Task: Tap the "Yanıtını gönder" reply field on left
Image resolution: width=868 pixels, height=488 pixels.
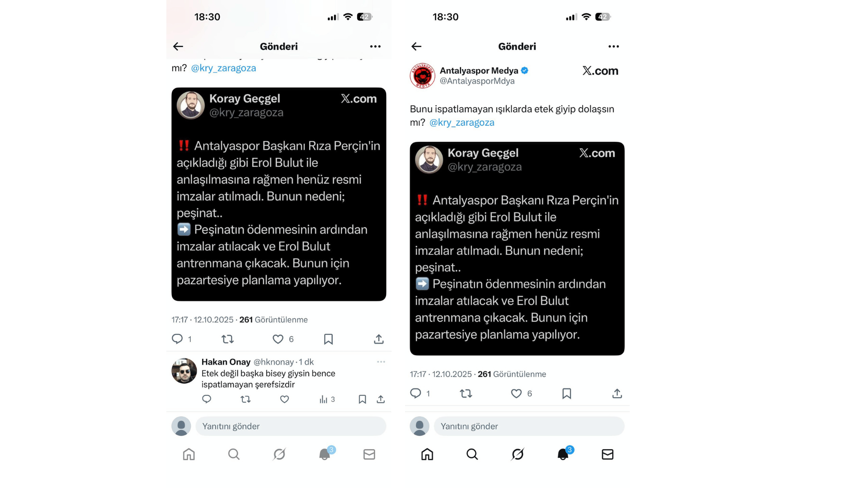Action: [291, 426]
